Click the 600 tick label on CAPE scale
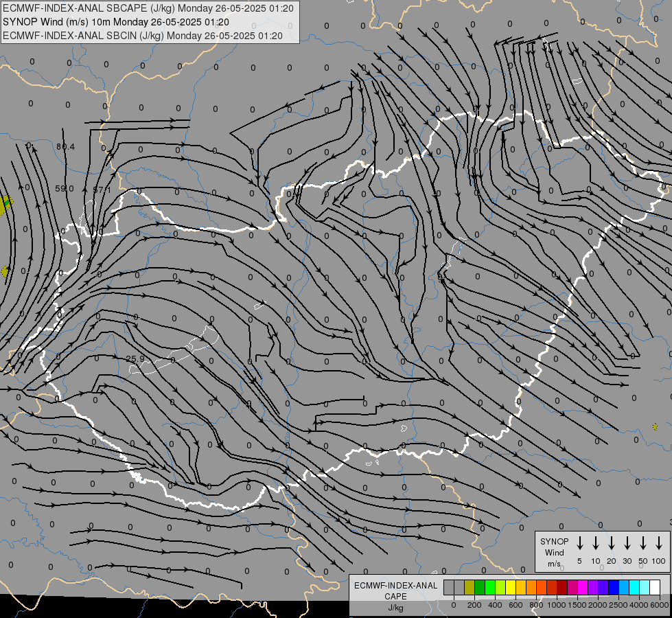This screenshot has height=618, width=672. (515, 605)
